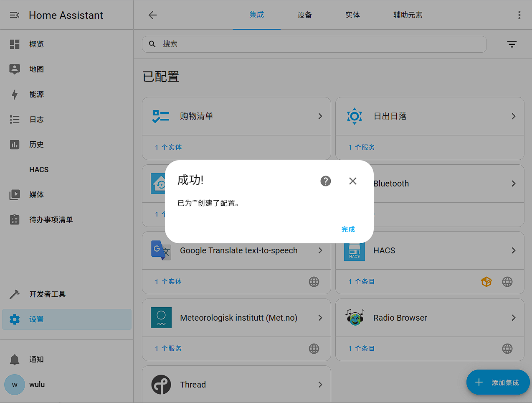Viewport: 532px width, 403px height.
Task: Open HACS from the sidebar
Action: [x=67, y=169]
